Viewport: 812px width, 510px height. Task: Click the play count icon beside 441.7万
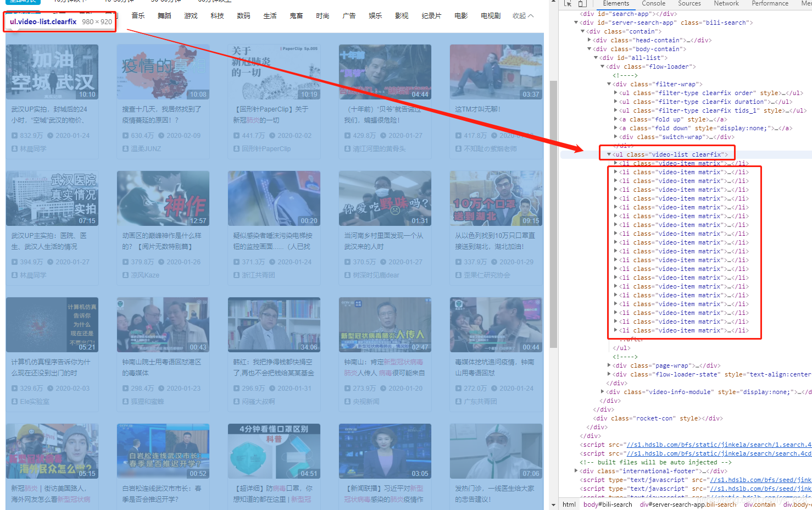click(236, 136)
